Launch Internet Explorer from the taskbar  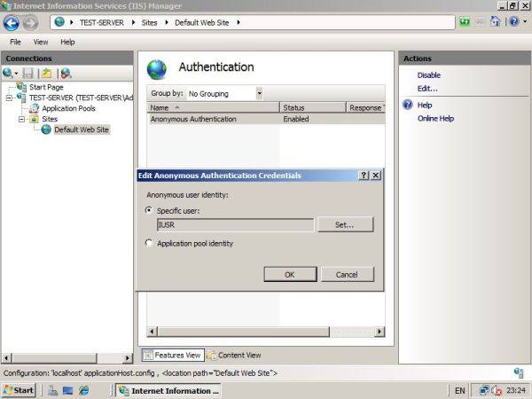point(83,390)
